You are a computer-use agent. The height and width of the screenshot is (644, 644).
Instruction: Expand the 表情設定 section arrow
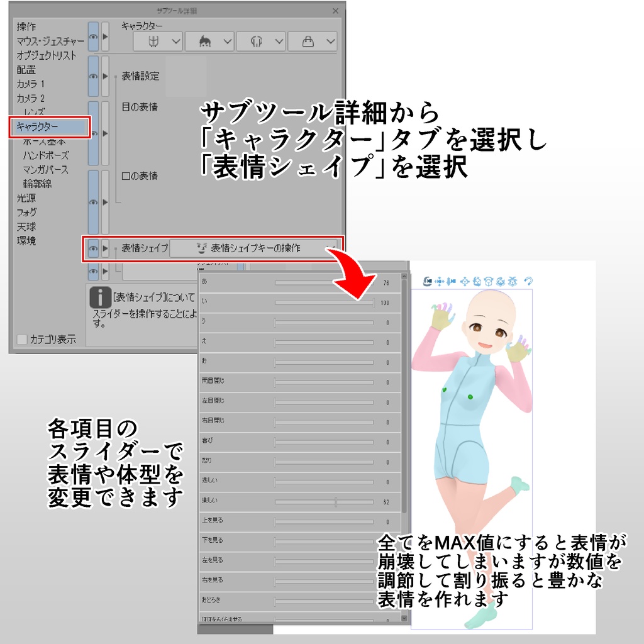(106, 76)
